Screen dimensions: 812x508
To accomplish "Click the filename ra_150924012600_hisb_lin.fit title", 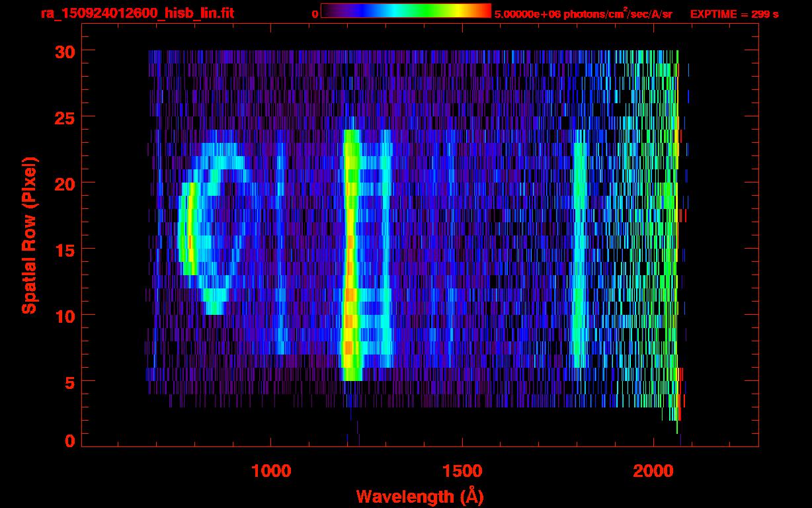I will tap(137, 13).
